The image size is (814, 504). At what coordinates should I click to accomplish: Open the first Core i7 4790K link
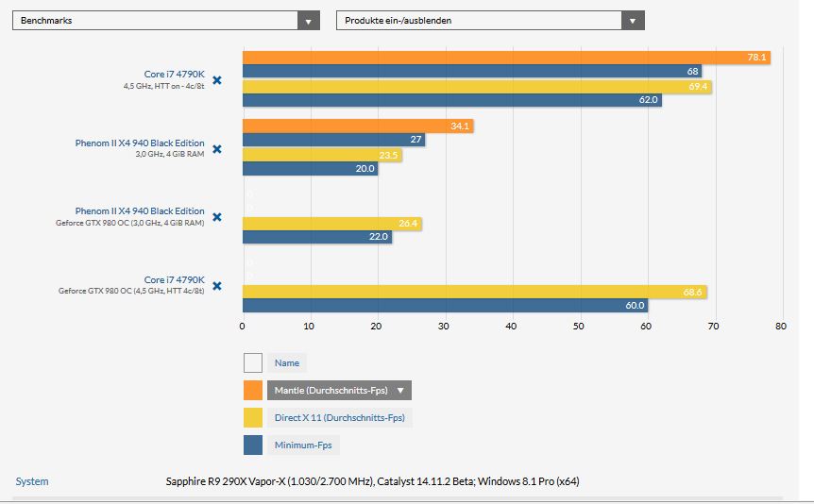click(175, 75)
